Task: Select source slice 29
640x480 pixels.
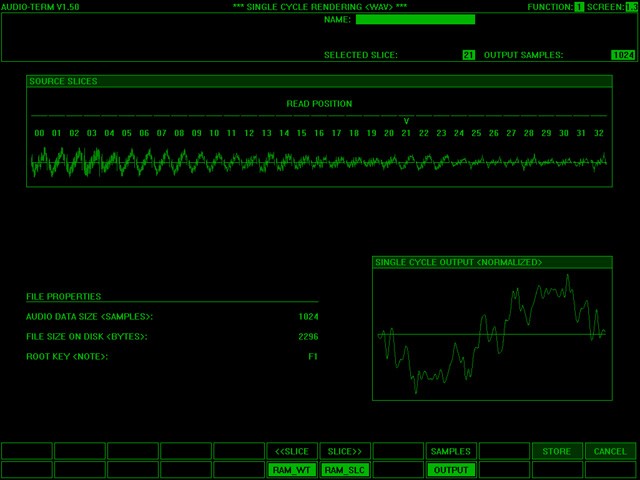Action: click(x=546, y=133)
